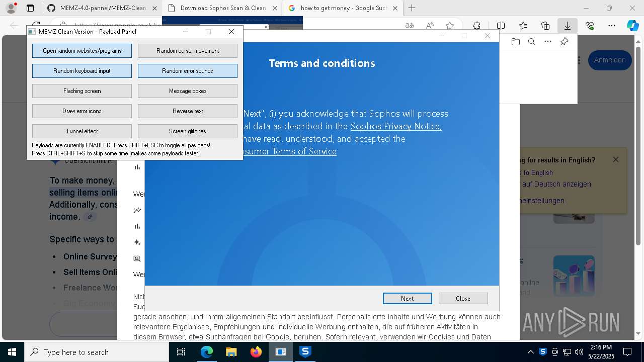Viewport: 644px width, 362px height.
Task: Open Microsoft Edge from the taskbar
Action: click(207, 352)
